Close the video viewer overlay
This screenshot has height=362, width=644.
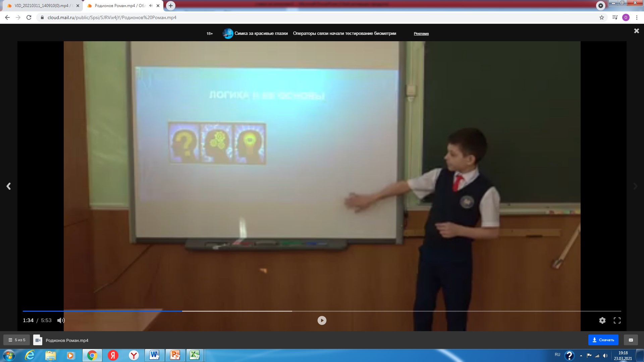click(x=636, y=31)
